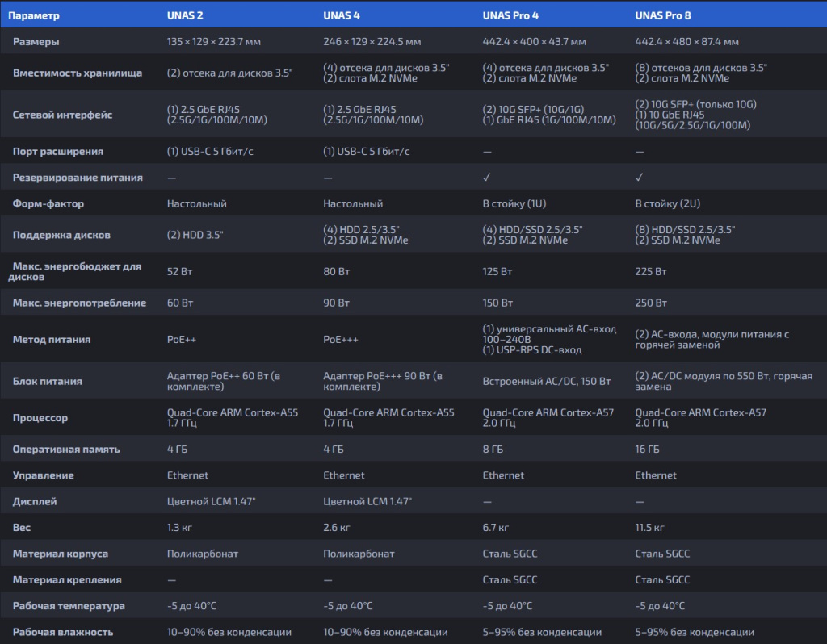Select the "Процессор" row label
Viewport: 827px width, 644px height.
[40, 418]
